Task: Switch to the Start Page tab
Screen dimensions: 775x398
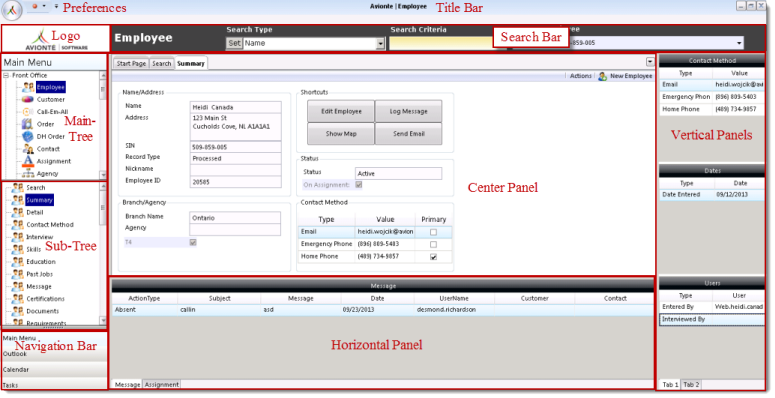Action: 131,64
